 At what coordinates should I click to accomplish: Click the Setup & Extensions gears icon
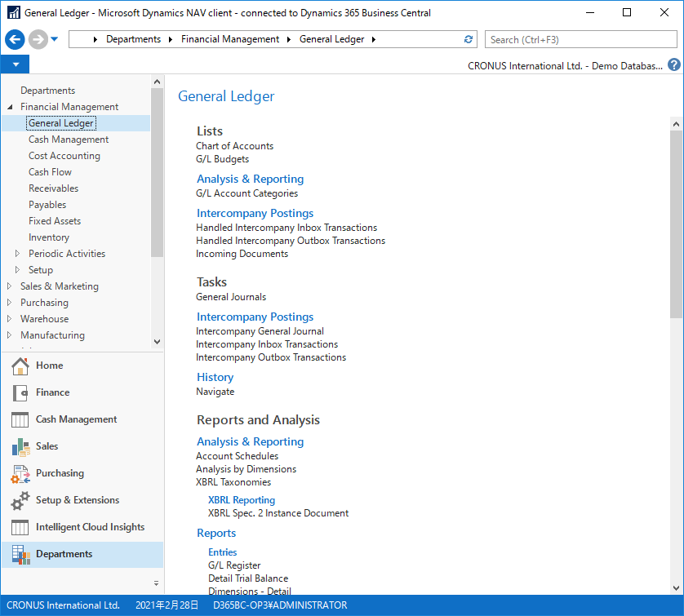pos(20,500)
